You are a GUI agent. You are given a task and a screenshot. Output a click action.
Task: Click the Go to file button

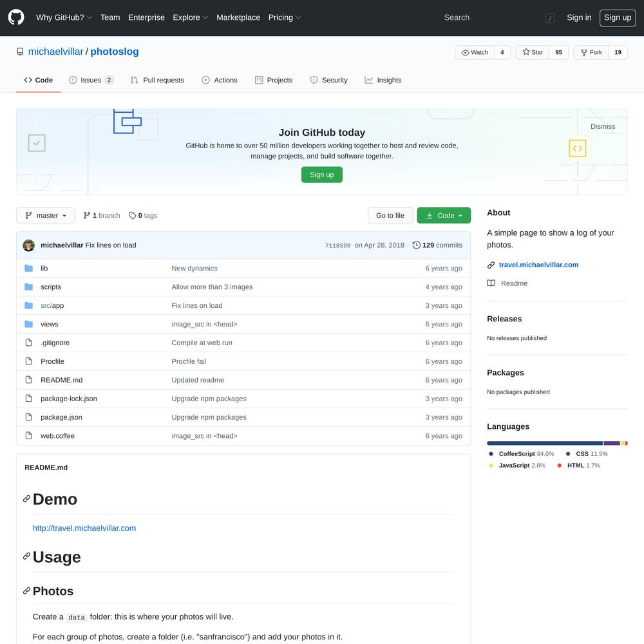(390, 216)
